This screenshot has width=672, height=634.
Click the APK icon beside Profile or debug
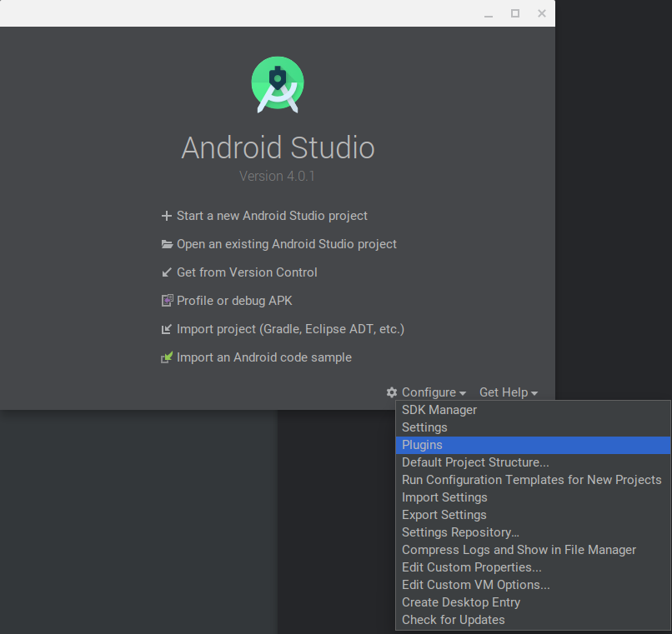(167, 300)
